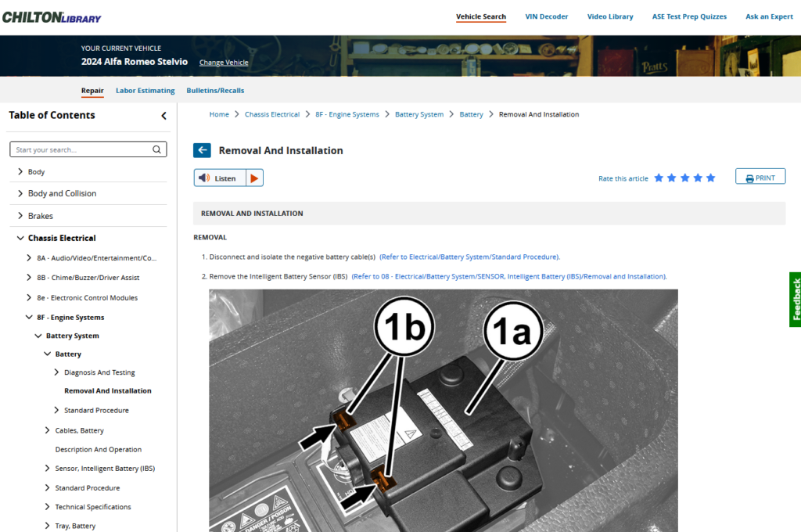Open the Video Library page
This screenshot has height=532, width=801.
610,17
